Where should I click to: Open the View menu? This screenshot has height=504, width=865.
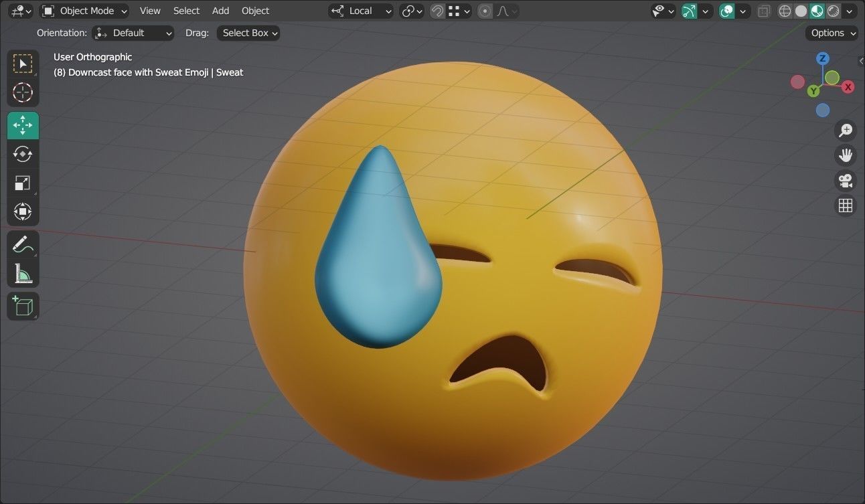(149, 11)
